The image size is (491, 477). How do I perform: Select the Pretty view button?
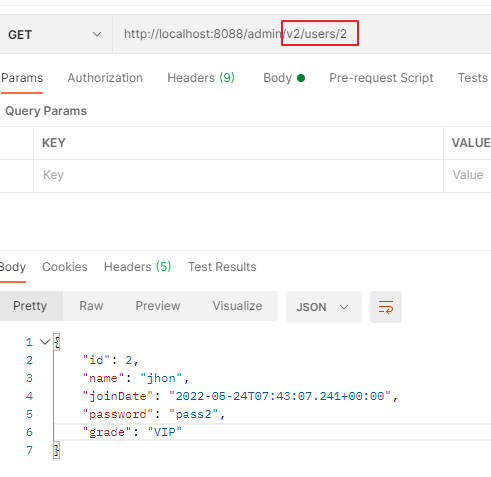30,306
